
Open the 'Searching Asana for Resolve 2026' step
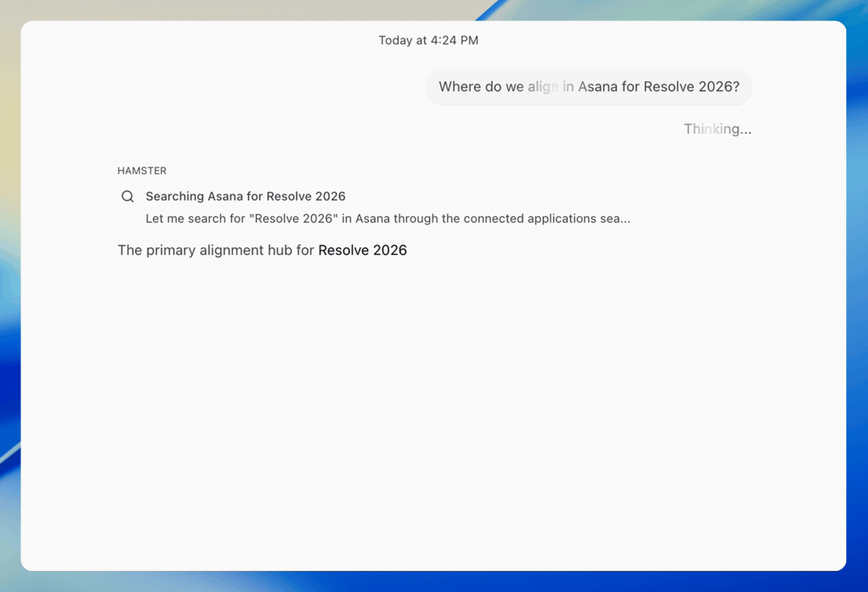tap(245, 197)
